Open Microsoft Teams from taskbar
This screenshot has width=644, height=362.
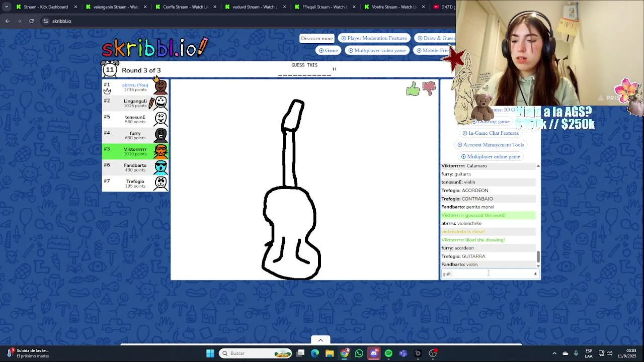click(403, 353)
